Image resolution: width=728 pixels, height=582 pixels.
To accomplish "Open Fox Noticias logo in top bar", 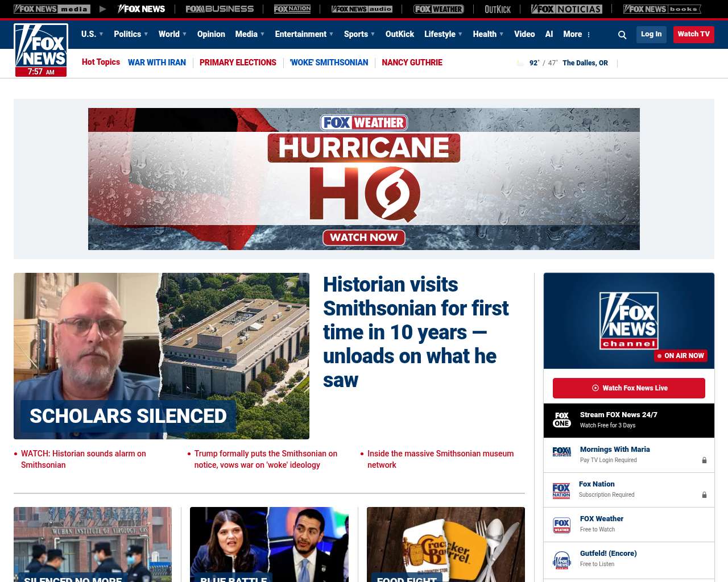I will pos(566,9).
